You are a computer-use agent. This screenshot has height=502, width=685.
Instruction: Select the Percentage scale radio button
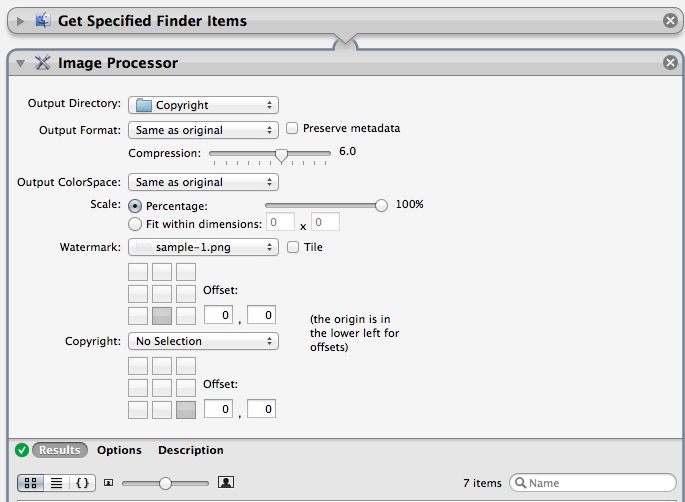point(135,206)
